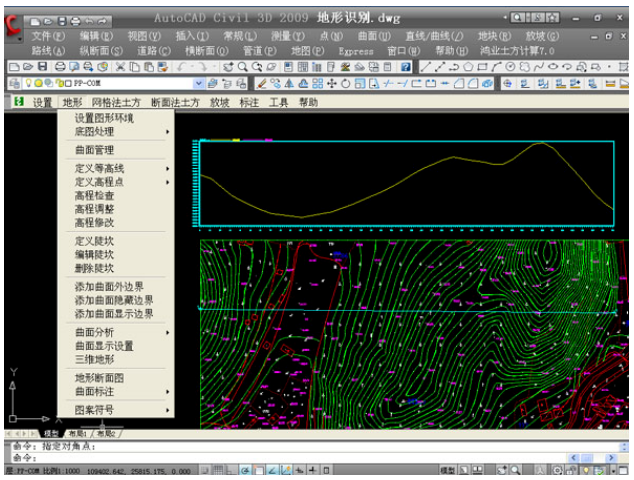
Task: Select the Circle drawing tool
Action: click(511, 67)
